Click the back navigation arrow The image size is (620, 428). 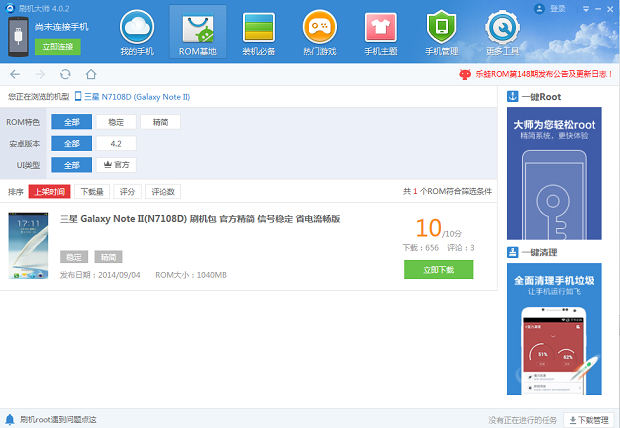point(14,74)
